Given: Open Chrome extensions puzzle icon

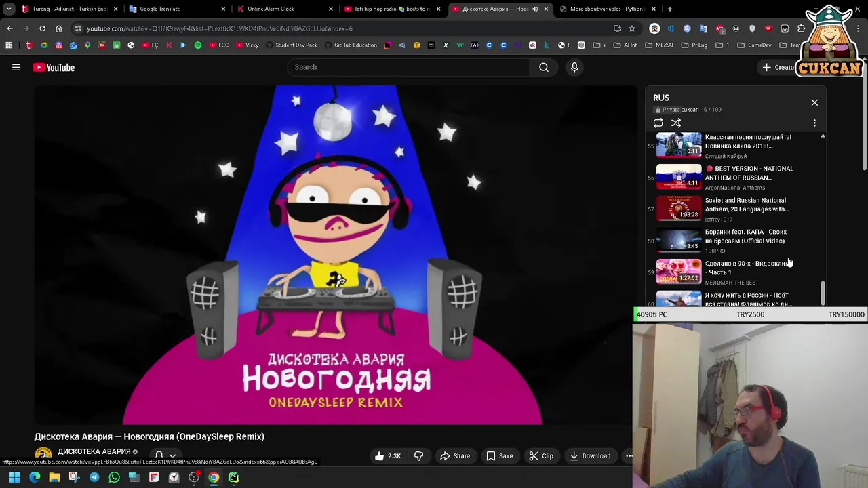Looking at the screenshot, I should [x=801, y=28].
